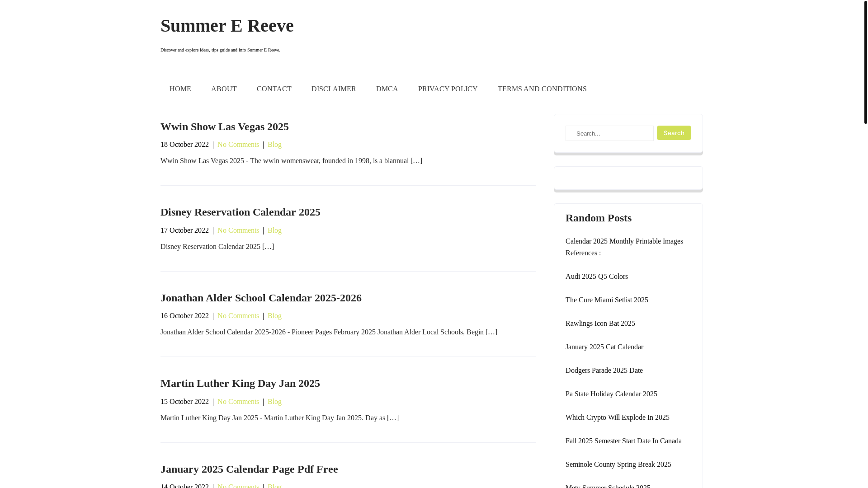Screen dimensions: 868x488
Task: Click into the Search... input field
Action: point(609,133)
